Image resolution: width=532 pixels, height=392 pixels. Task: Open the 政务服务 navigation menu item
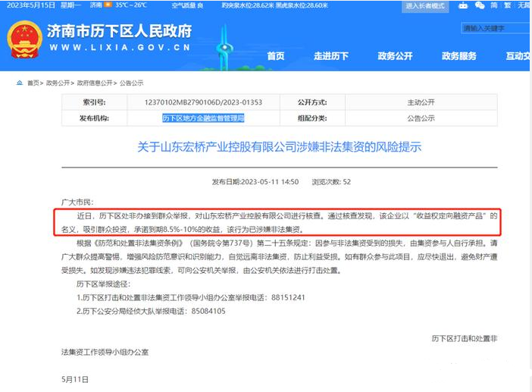[x=458, y=56]
